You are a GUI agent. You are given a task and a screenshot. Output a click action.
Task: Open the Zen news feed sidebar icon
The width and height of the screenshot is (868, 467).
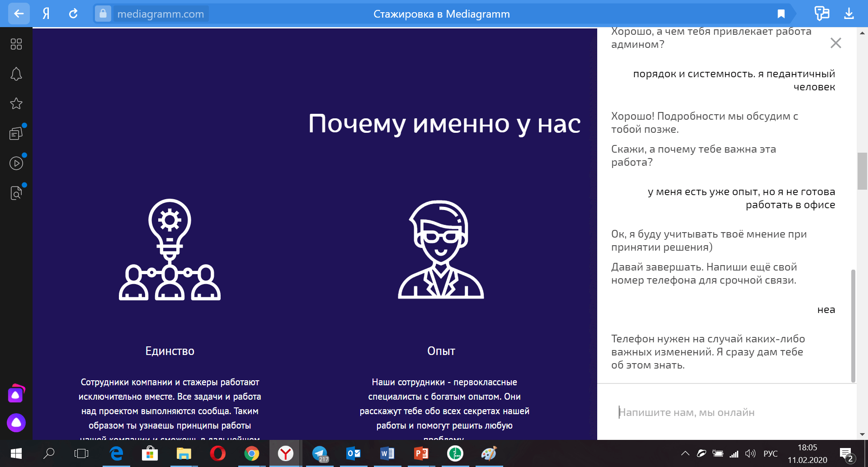[x=16, y=133]
